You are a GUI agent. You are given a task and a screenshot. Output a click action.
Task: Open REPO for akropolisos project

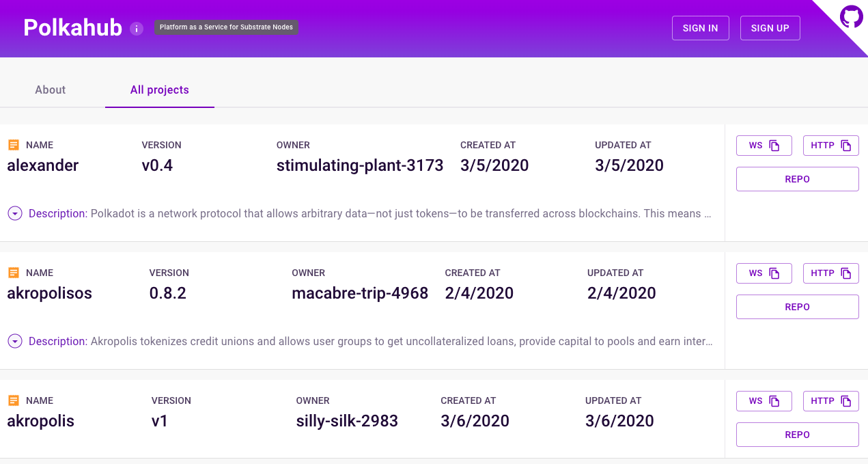(x=798, y=307)
